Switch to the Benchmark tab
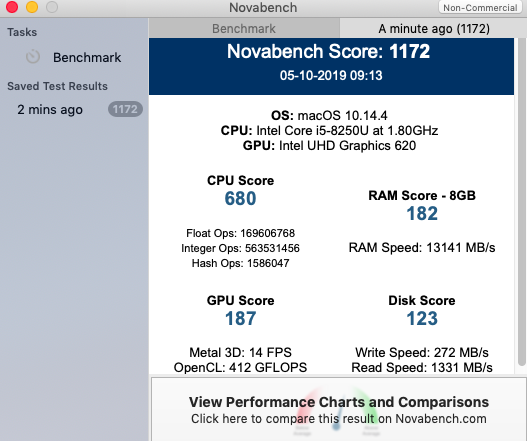 click(244, 29)
